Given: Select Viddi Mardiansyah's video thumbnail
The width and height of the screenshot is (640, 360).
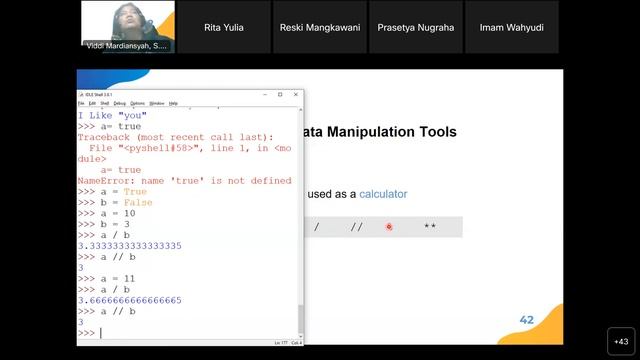Looking at the screenshot, I should point(128,27).
